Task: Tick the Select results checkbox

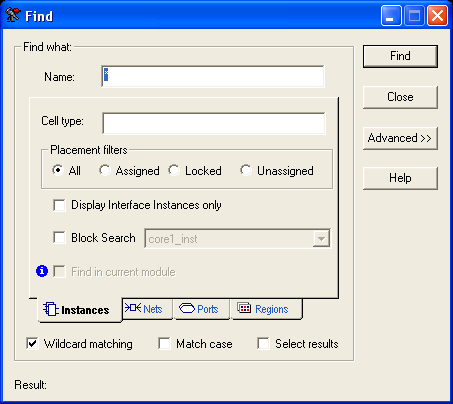Action: click(x=263, y=343)
